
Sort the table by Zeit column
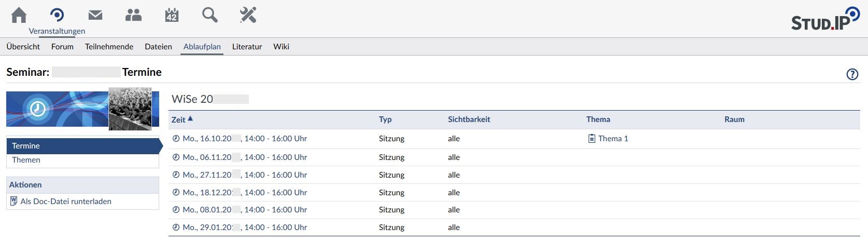click(x=178, y=119)
